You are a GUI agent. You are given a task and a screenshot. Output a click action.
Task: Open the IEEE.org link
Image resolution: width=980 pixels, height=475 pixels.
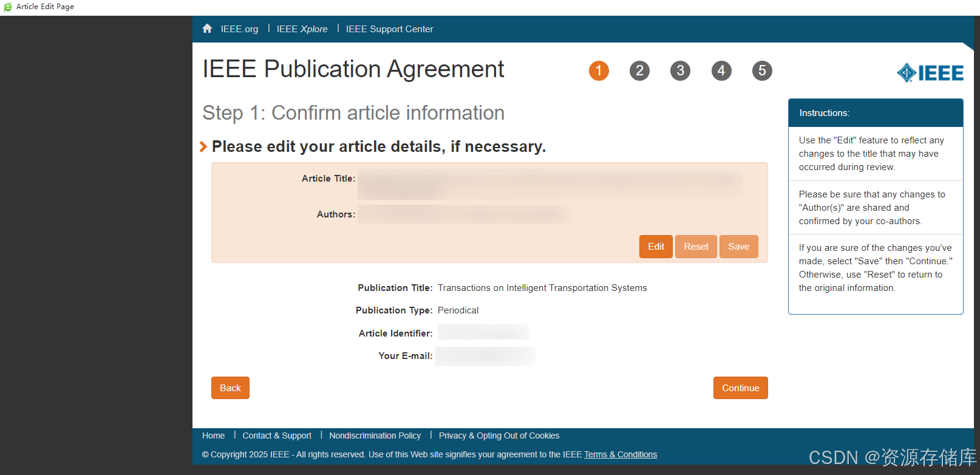click(x=239, y=29)
